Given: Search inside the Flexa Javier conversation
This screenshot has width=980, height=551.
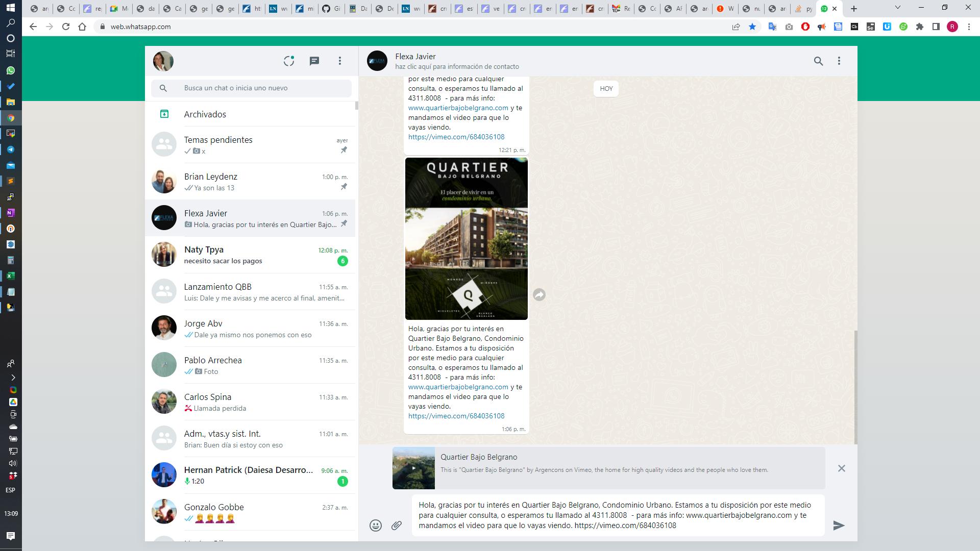Looking at the screenshot, I should pos(818,61).
